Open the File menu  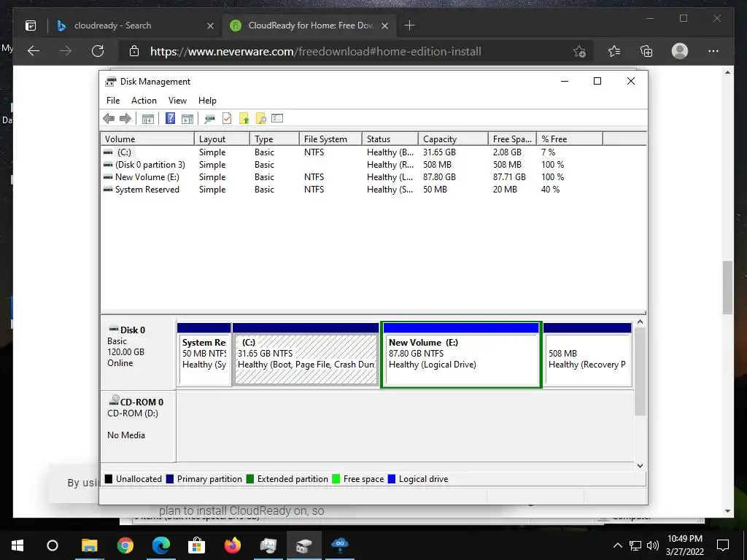[113, 101]
